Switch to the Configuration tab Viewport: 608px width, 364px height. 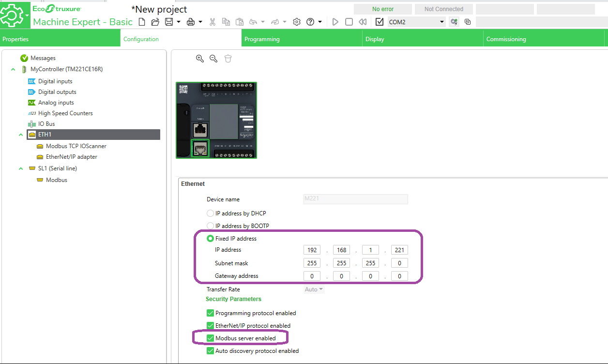181,39
